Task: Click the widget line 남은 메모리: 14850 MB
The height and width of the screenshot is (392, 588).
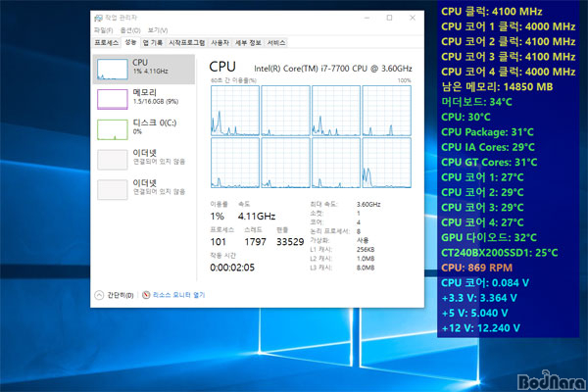Action: click(x=497, y=87)
